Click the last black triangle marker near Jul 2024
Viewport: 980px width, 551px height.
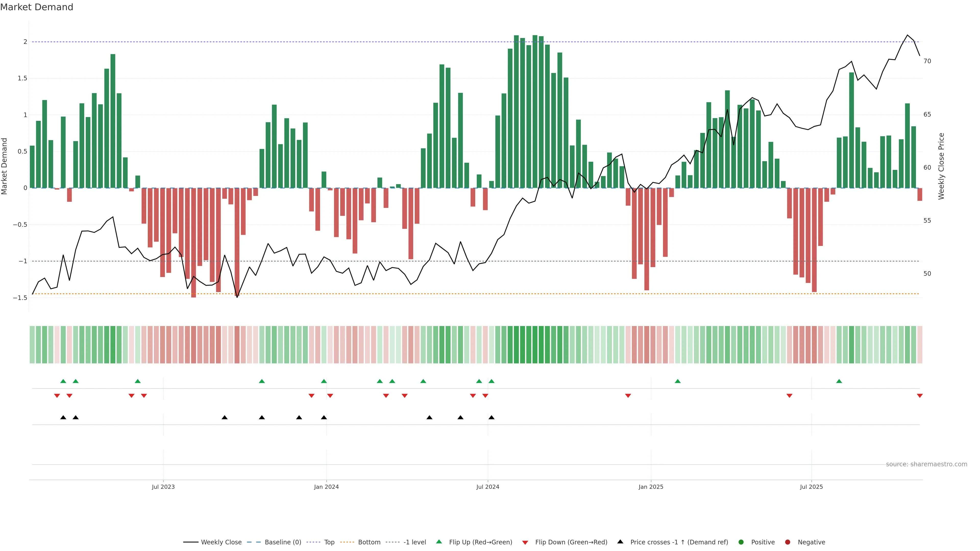coord(492,418)
